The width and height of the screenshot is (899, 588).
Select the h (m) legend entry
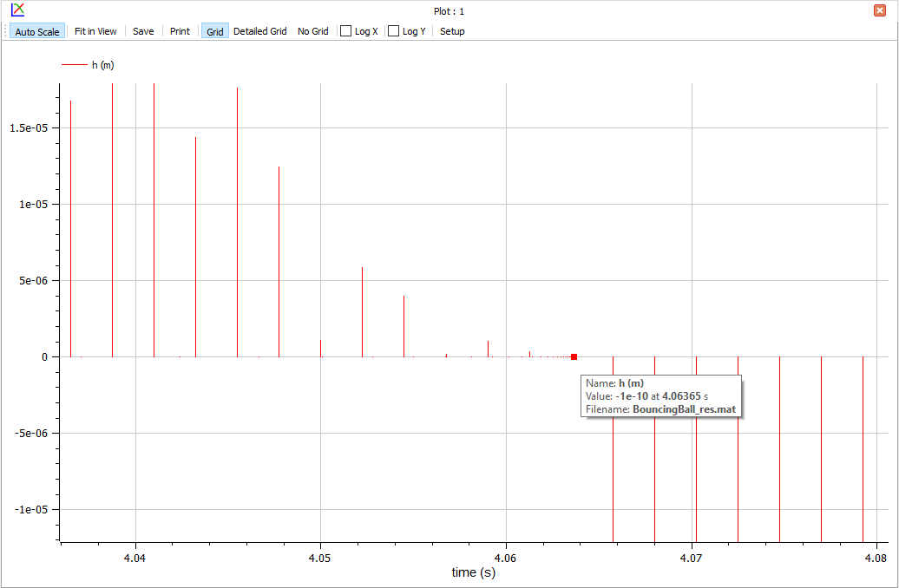click(x=102, y=64)
